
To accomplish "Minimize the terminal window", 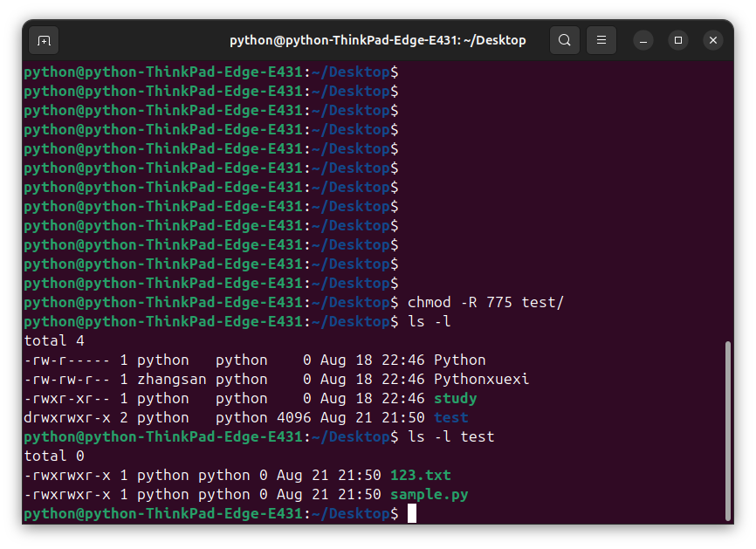I will [x=643, y=40].
